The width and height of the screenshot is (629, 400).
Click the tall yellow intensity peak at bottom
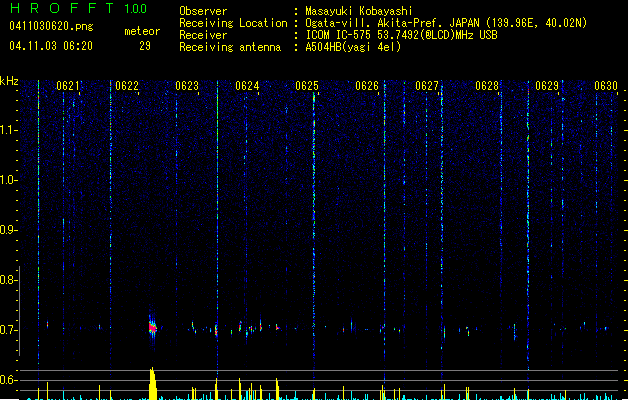click(152, 383)
